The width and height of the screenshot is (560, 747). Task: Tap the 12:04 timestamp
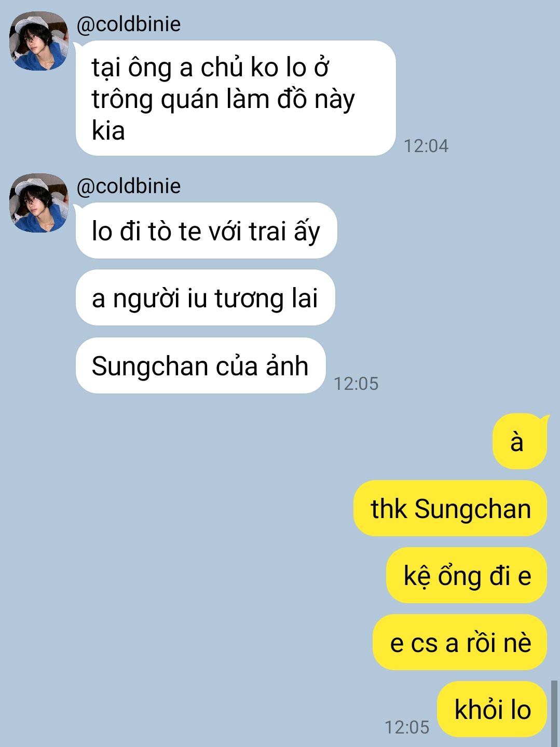pyautogui.click(x=426, y=146)
